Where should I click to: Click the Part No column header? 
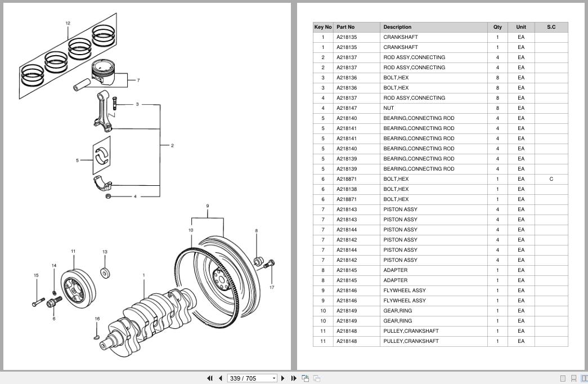point(356,27)
